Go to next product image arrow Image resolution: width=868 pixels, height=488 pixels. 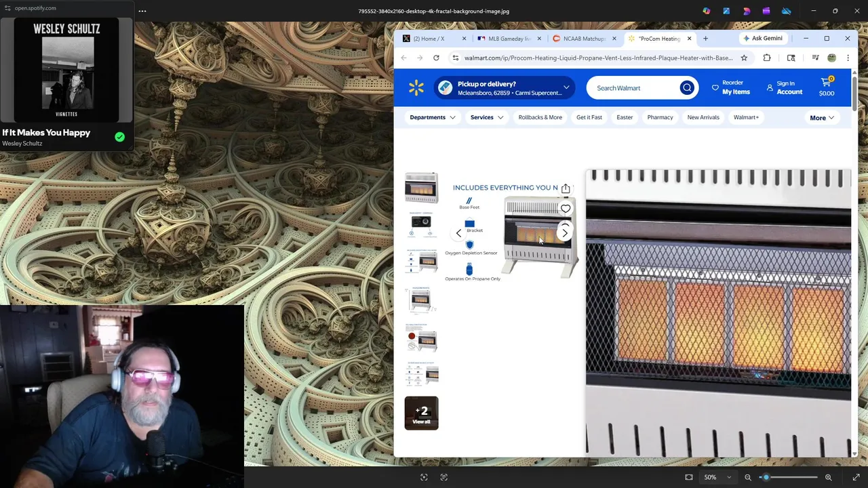tap(565, 233)
